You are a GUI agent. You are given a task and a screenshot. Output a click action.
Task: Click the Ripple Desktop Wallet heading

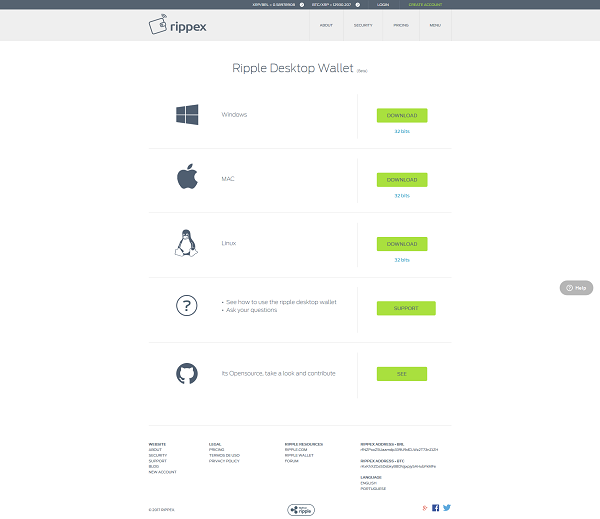pyautogui.click(x=293, y=68)
